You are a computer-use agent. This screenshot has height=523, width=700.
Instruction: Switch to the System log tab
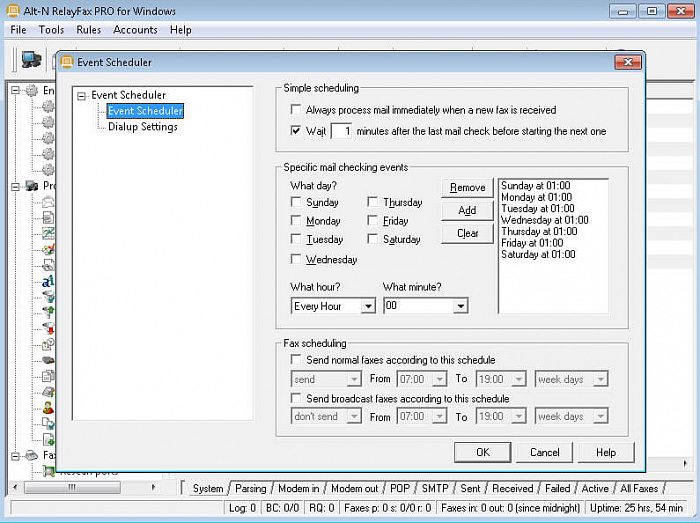[208, 489]
